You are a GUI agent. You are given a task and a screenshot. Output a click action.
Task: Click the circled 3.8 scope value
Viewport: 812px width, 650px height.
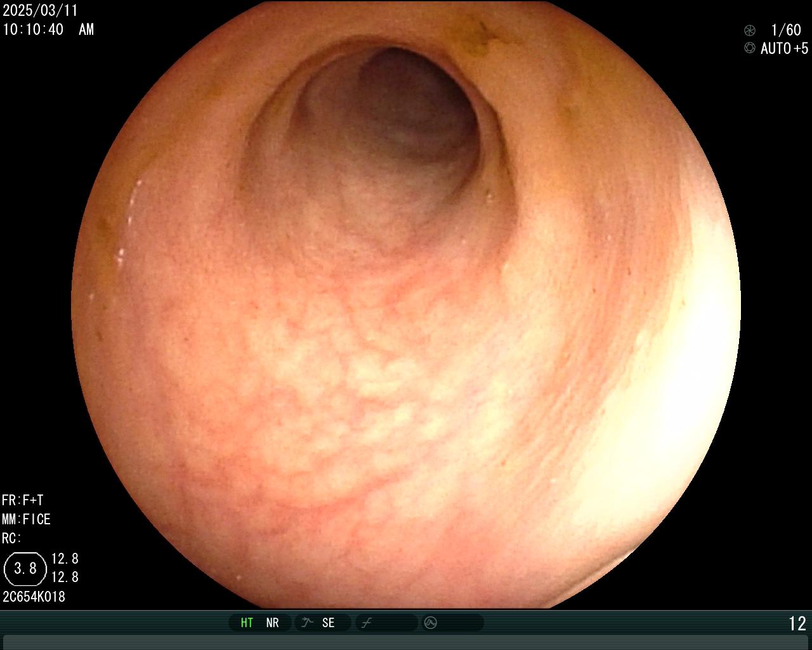[25, 568]
